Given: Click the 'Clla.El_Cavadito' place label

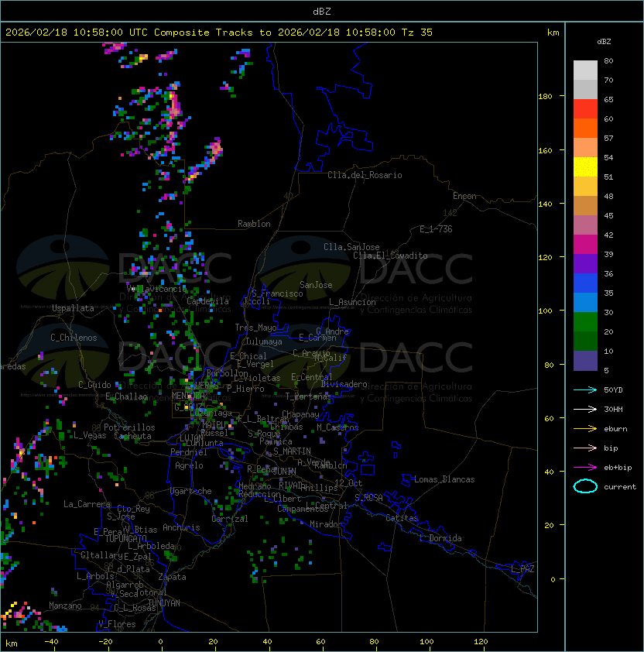Looking at the screenshot, I should pos(390,256).
